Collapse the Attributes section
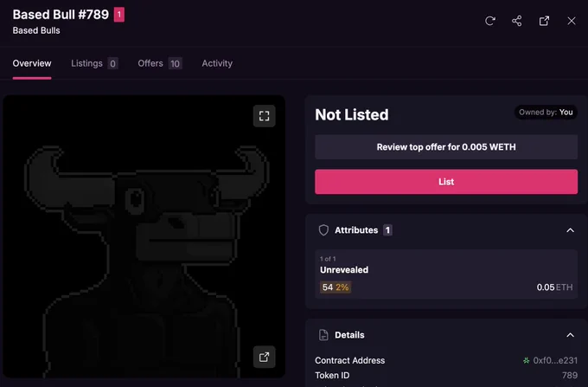 570,230
